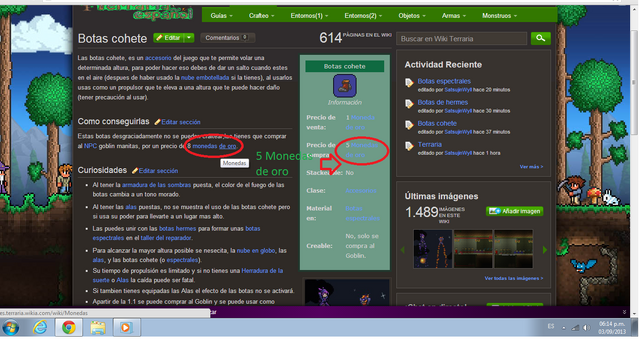Open the character image below the infobox
640x360 pixels.
347,293
